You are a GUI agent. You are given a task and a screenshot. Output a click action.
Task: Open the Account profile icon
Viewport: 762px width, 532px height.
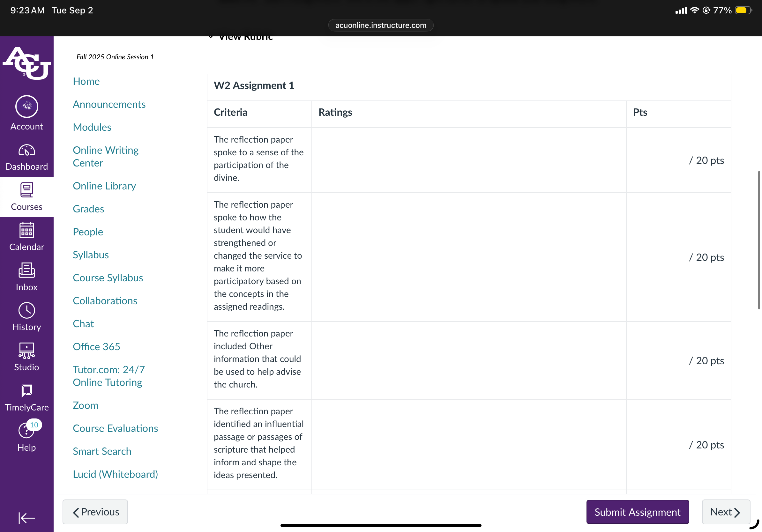coord(26,107)
